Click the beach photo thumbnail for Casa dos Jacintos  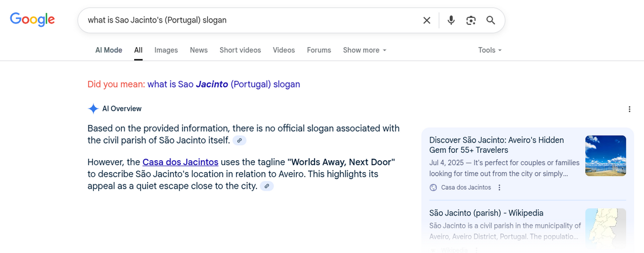click(x=605, y=156)
